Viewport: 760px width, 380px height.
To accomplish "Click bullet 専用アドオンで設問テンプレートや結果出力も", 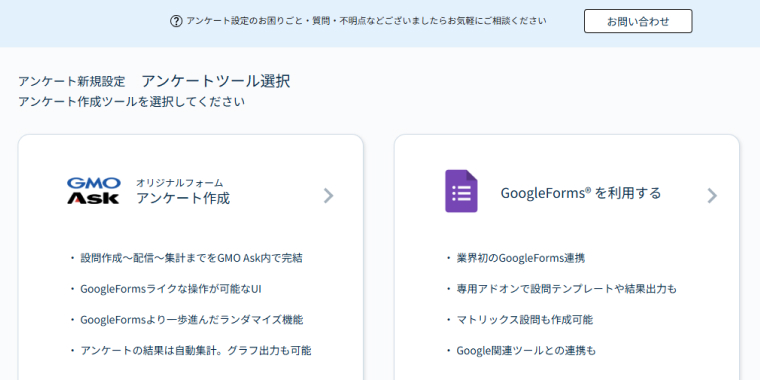I will click(x=567, y=289).
